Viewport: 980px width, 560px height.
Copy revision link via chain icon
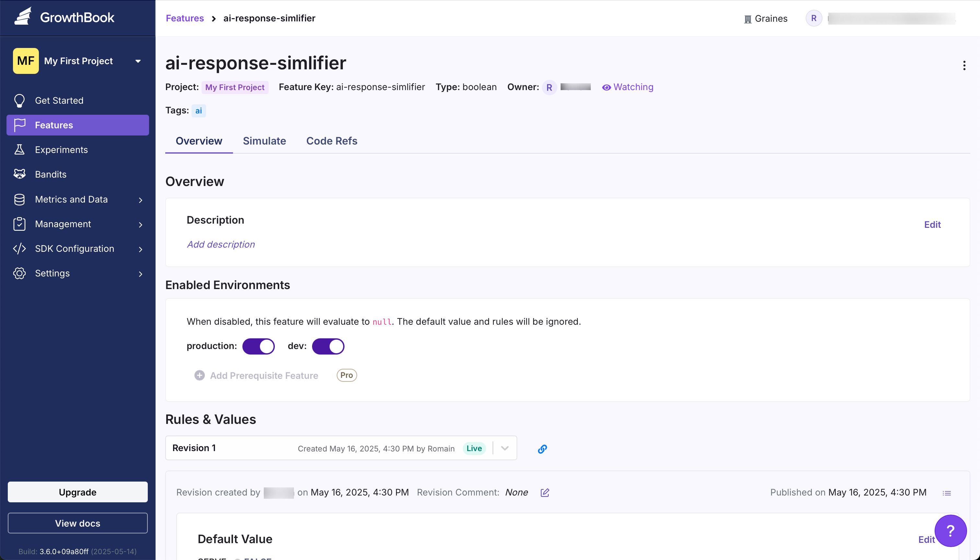[542, 449]
